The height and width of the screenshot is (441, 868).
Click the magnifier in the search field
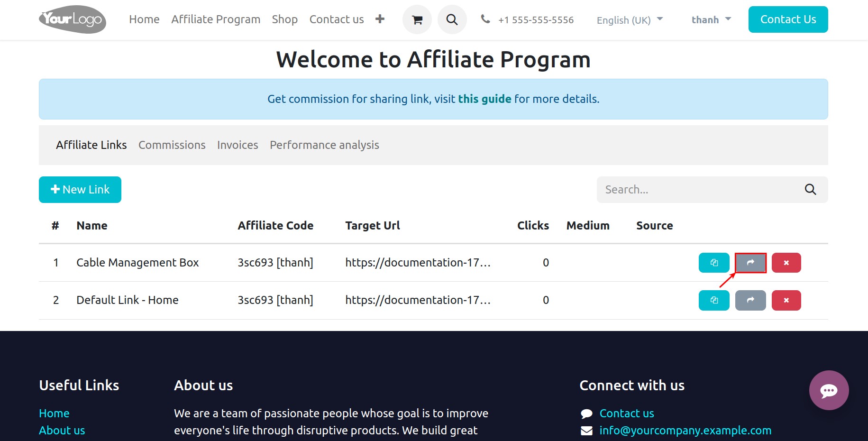810,189
